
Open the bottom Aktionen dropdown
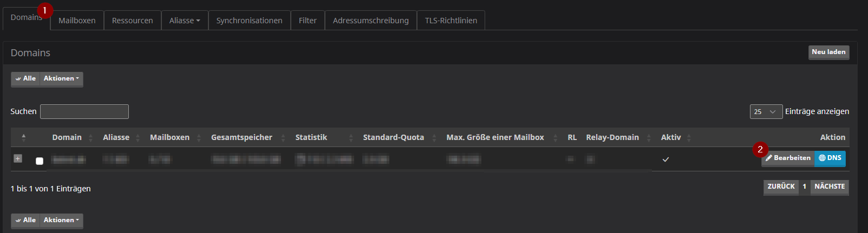pyautogui.click(x=61, y=221)
